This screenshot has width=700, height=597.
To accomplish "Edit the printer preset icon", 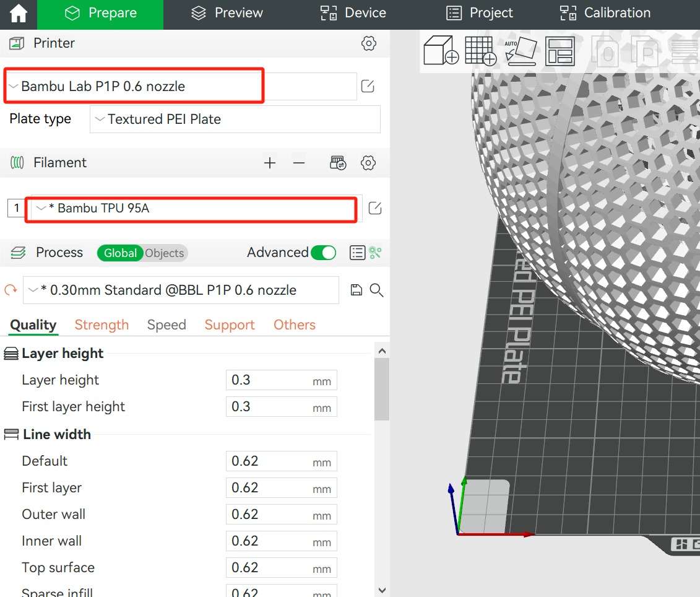I will (x=368, y=87).
